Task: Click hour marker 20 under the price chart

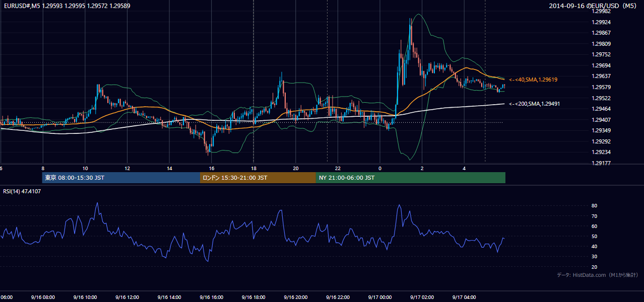Action: (x=296, y=168)
